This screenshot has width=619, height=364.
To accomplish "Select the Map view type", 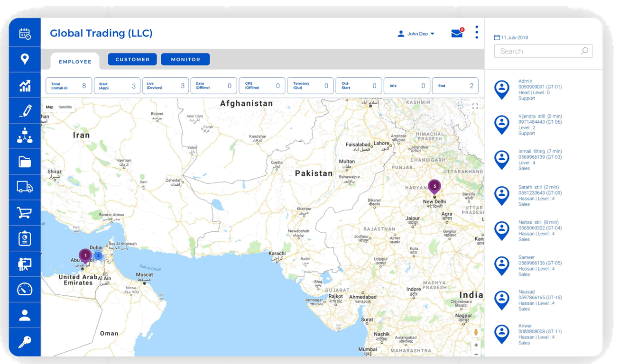I will click(x=49, y=107).
